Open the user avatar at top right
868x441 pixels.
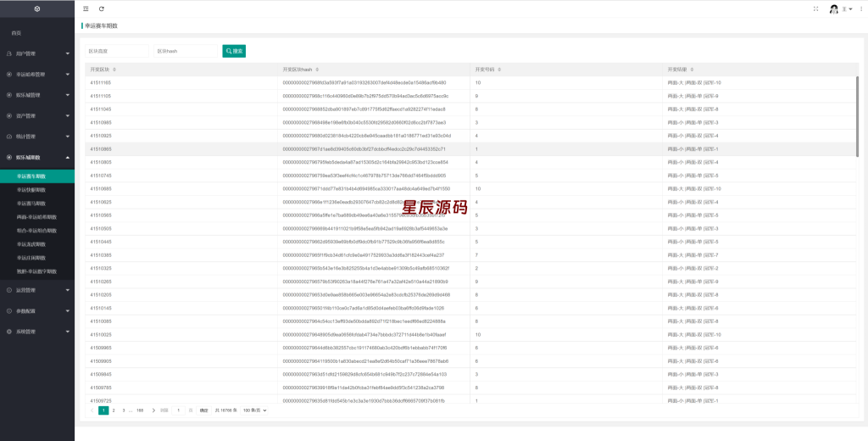(834, 8)
